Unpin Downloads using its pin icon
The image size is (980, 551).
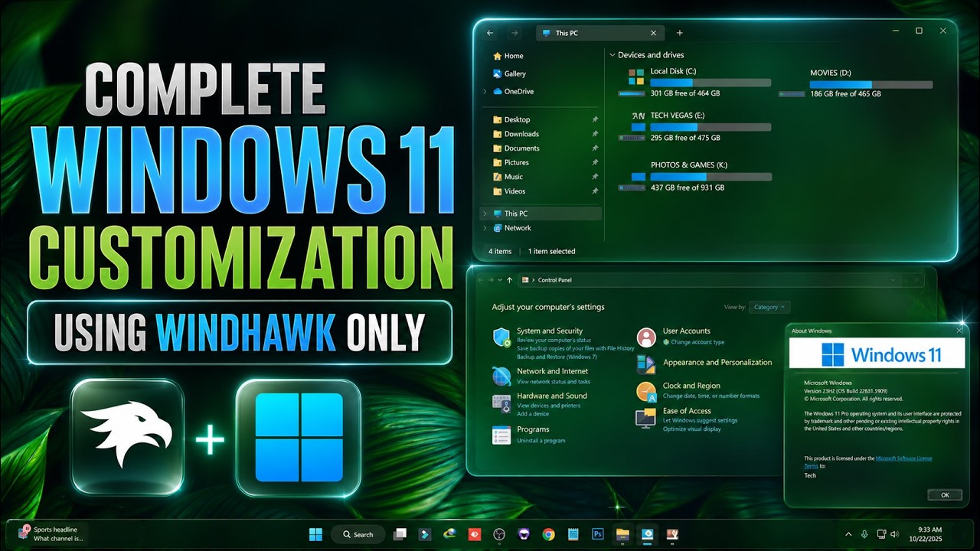click(x=595, y=134)
